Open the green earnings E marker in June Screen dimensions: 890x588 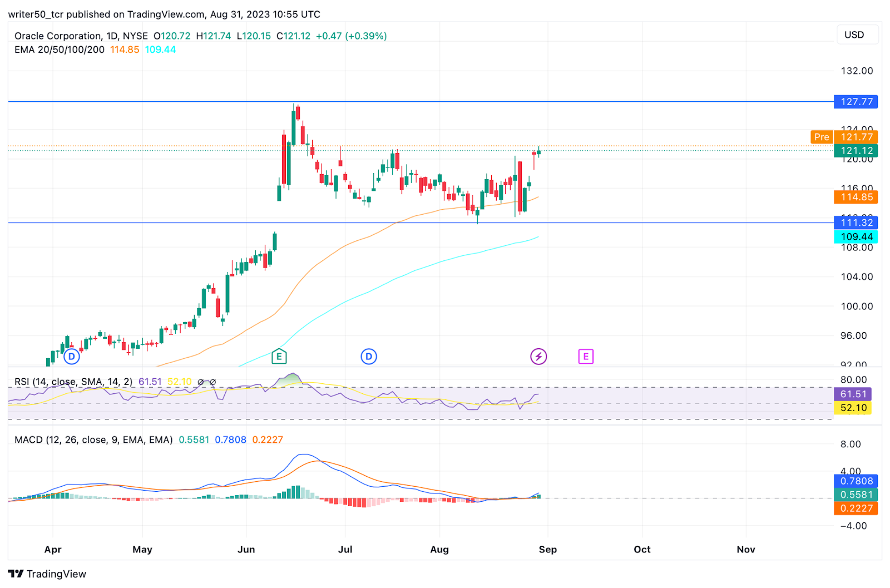[x=279, y=357]
